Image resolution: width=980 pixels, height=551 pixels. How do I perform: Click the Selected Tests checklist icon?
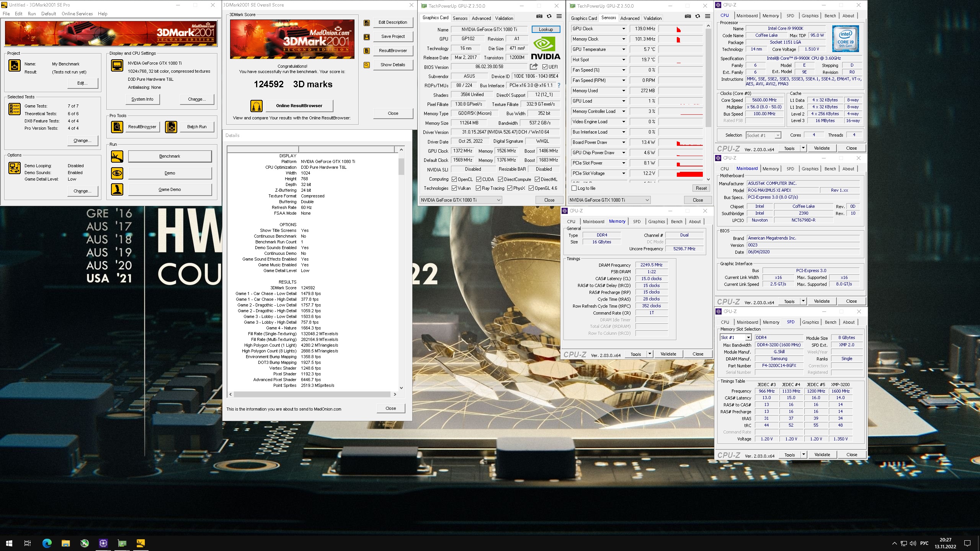tap(15, 109)
